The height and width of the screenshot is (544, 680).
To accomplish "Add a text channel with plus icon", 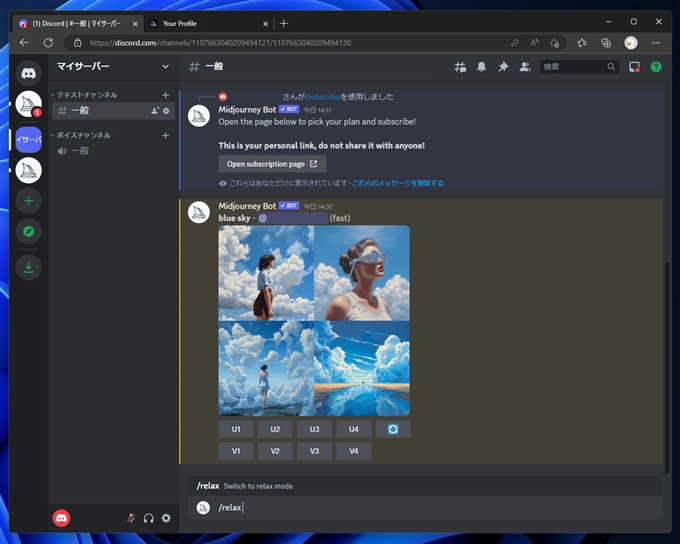I will pos(166,95).
